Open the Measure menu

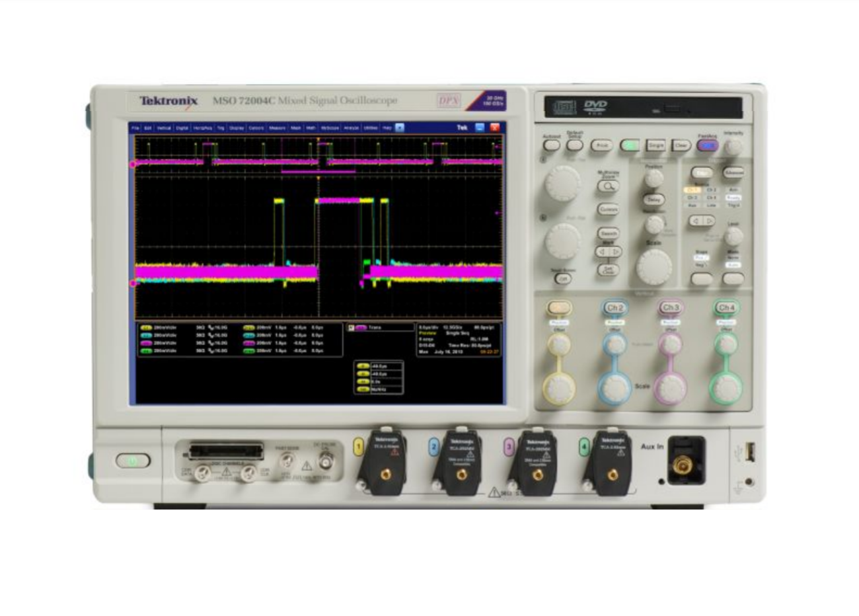[x=278, y=128]
